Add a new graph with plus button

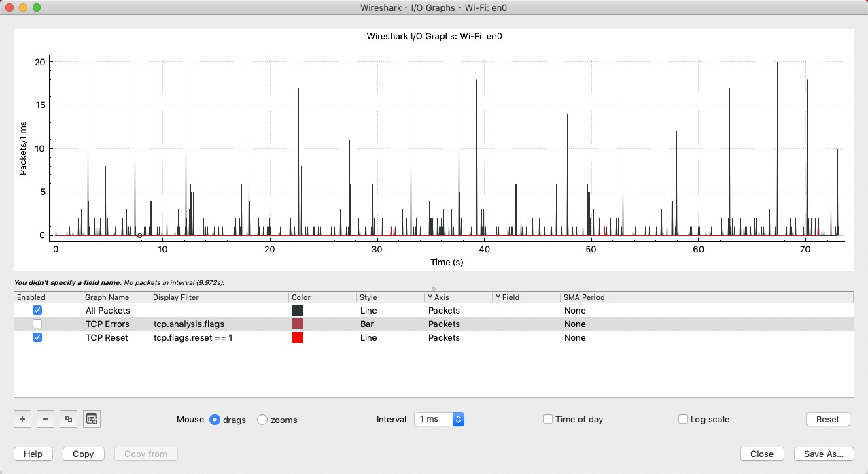[22, 420]
